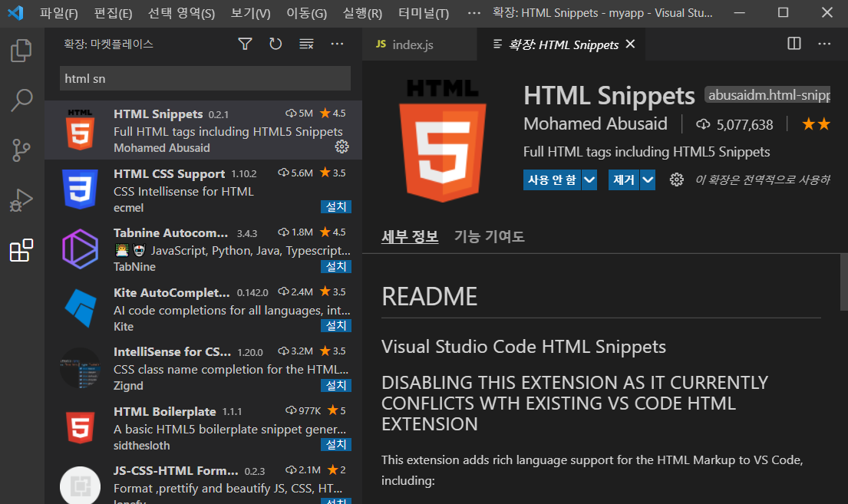Select the HTML Boilerplate extension icon
This screenshot has width=848, height=504.
point(80,427)
